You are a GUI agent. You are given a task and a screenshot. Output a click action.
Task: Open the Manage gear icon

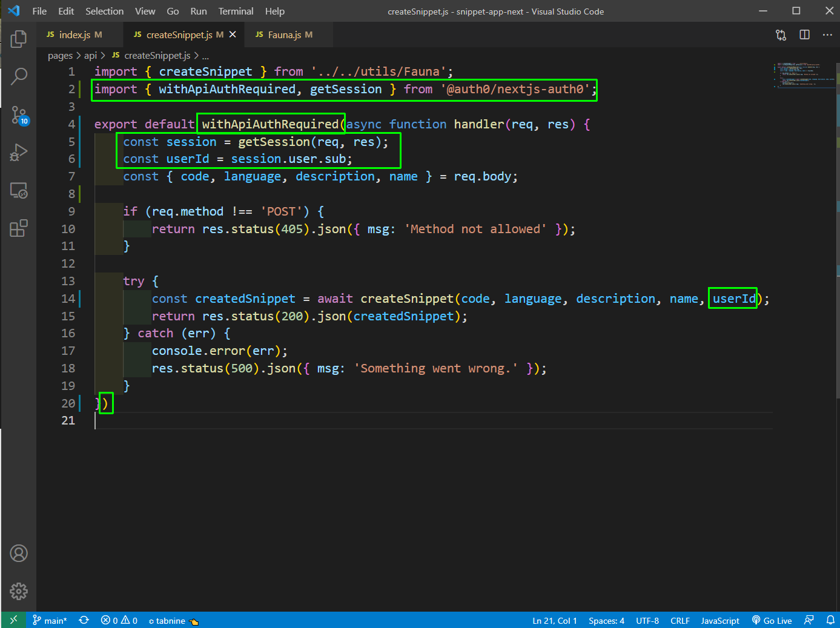pos(19,591)
